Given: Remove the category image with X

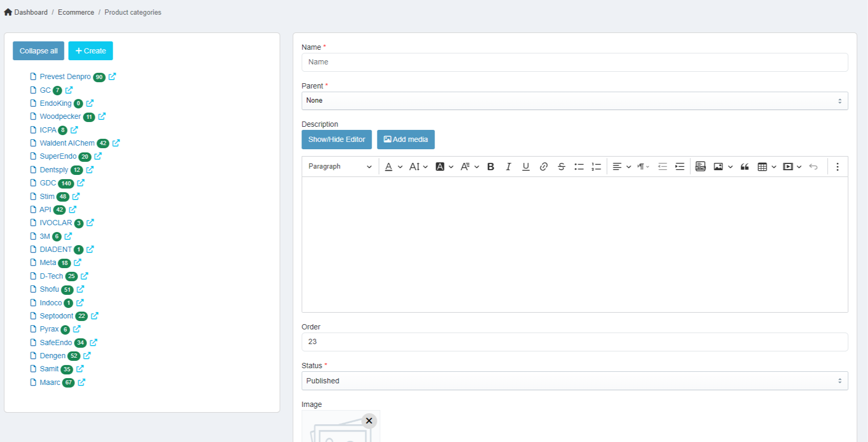Looking at the screenshot, I should tap(369, 421).
